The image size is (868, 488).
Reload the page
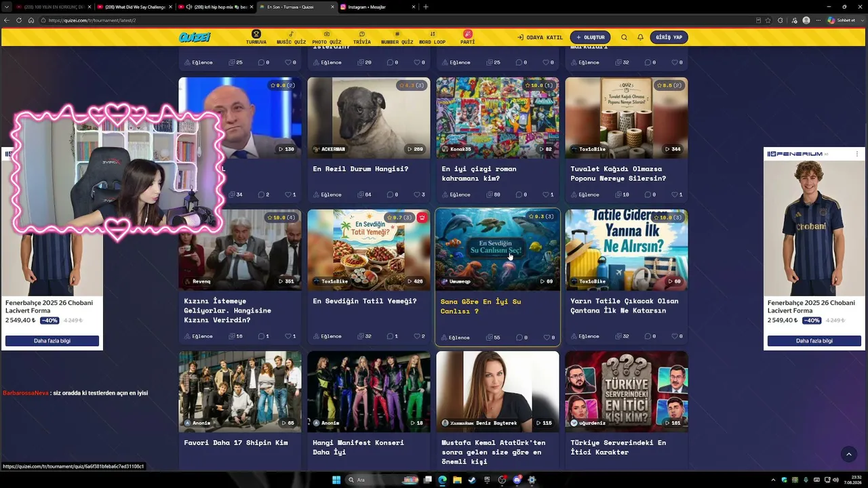pos(19,20)
